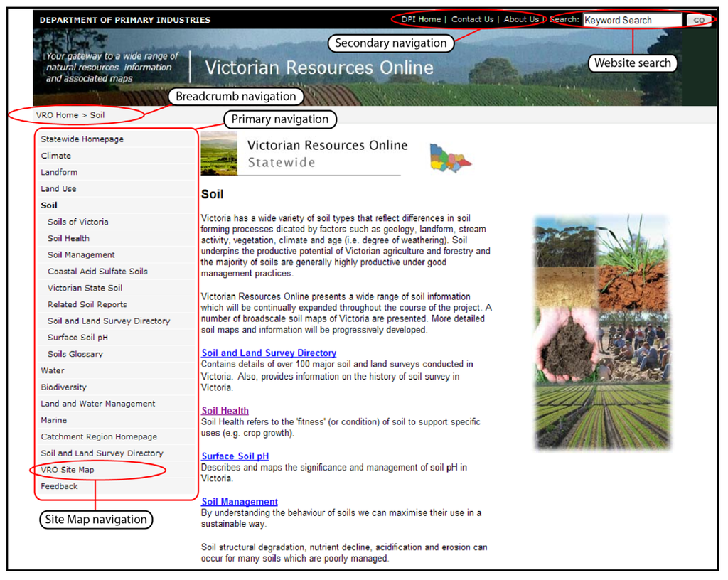The image size is (728, 580).
Task: Click the Soil page heading
Action: coord(212,195)
